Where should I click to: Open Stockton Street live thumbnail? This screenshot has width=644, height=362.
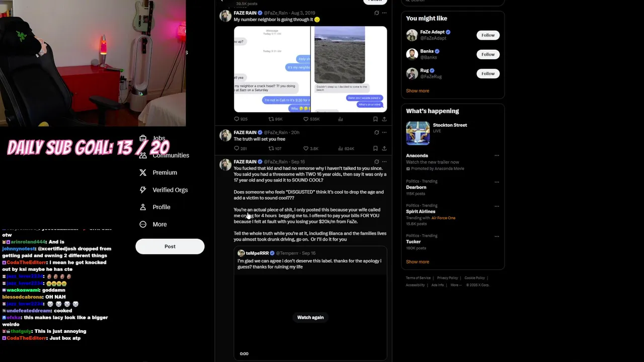coord(418,133)
